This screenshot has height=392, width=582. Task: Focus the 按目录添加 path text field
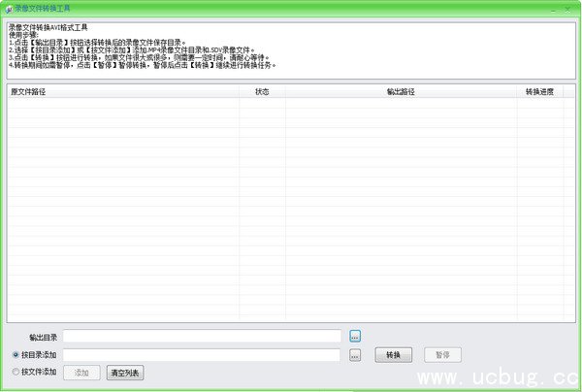[x=203, y=355]
